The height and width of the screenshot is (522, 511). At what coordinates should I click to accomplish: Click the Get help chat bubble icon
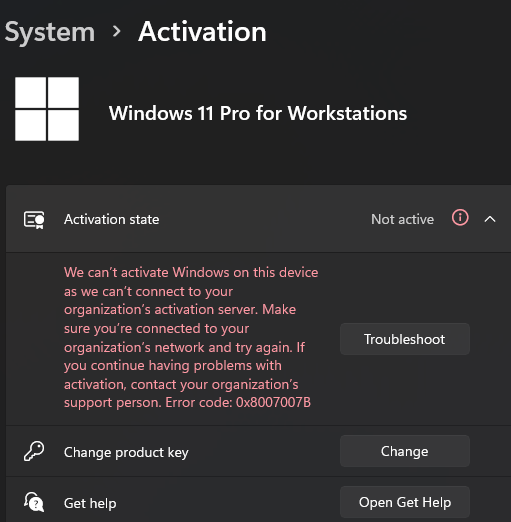[34, 502]
